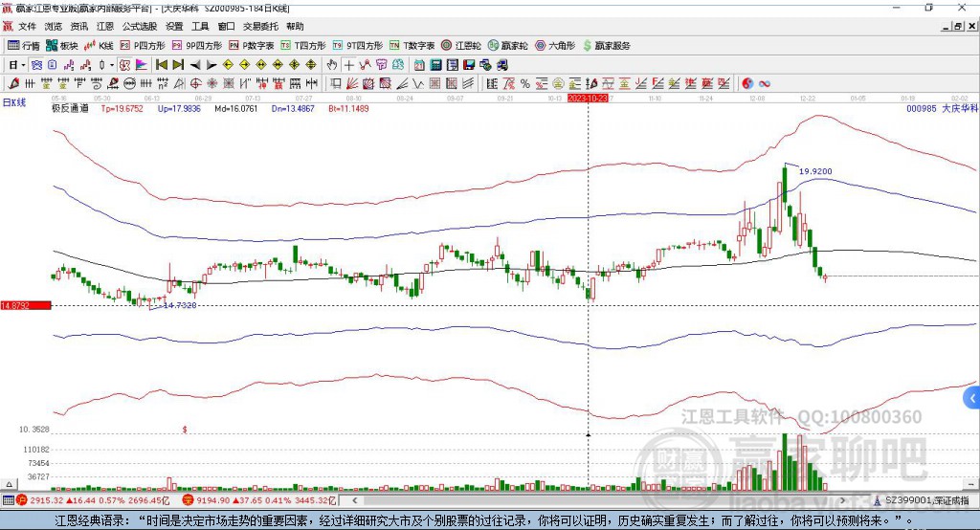Open the 江恩轮 Gann wheel
The height and width of the screenshot is (530, 980).
pos(461,46)
